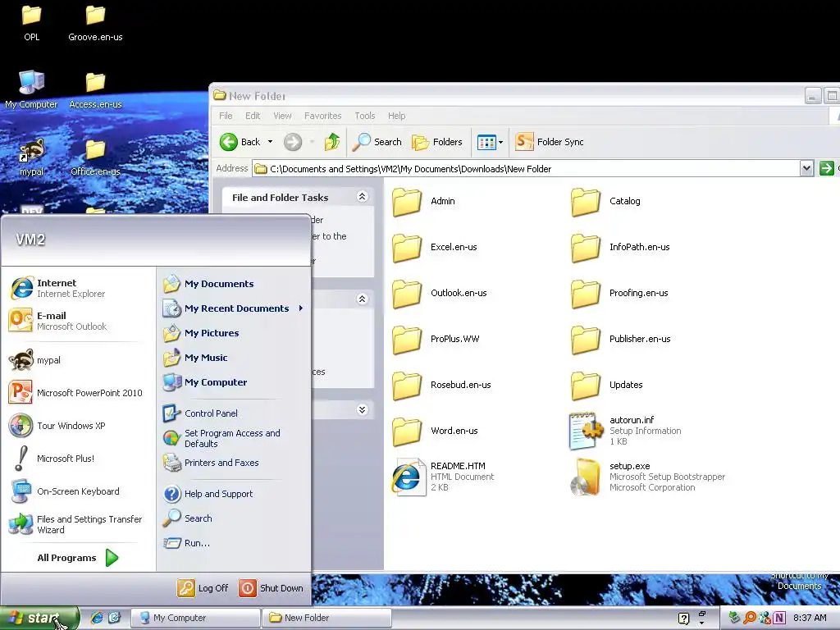The image size is (840, 630).
Task: Open My Music in Start menu
Action: (195, 358)
